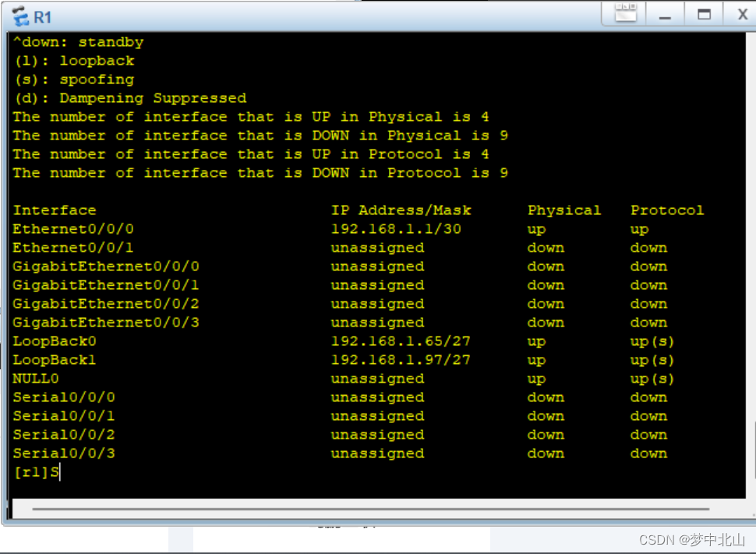756x554 pixels.
Task: Click the 'DOWN in Protocol is 9' line
Action: [x=260, y=173]
